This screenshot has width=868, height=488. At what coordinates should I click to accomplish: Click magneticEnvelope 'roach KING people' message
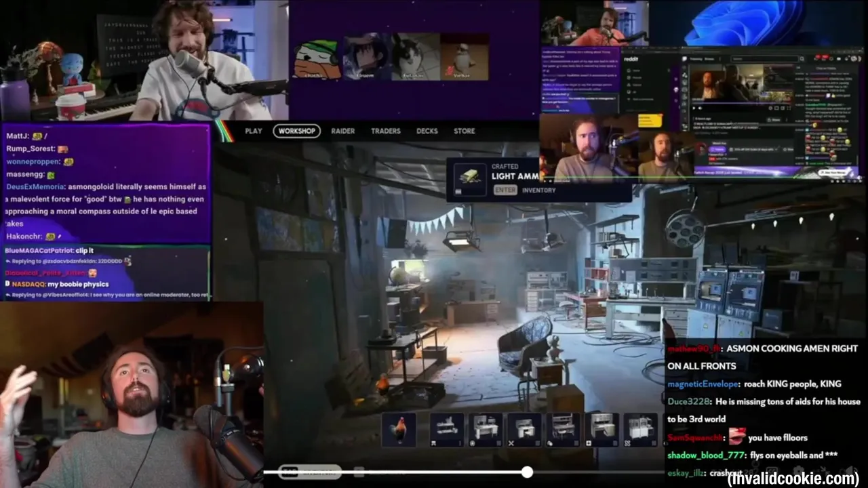[x=754, y=384]
